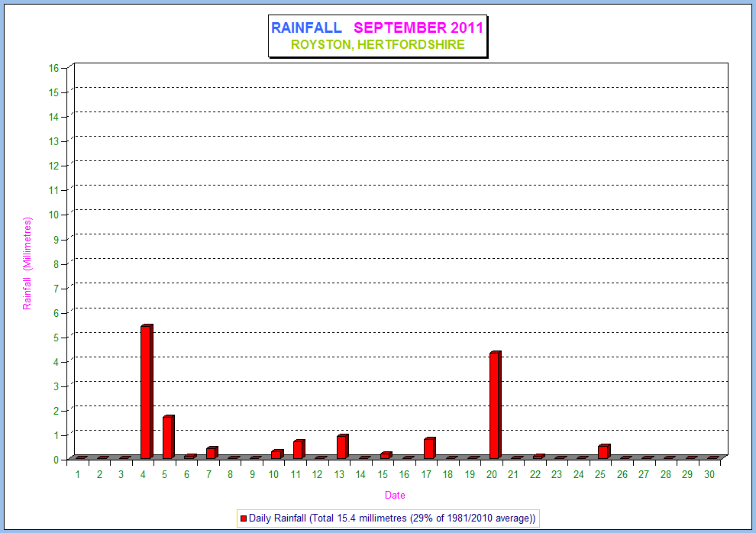Click the x-axis date label 22
Viewport: 756px width, 533px height.
pyautogui.click(x=535, y=475)
